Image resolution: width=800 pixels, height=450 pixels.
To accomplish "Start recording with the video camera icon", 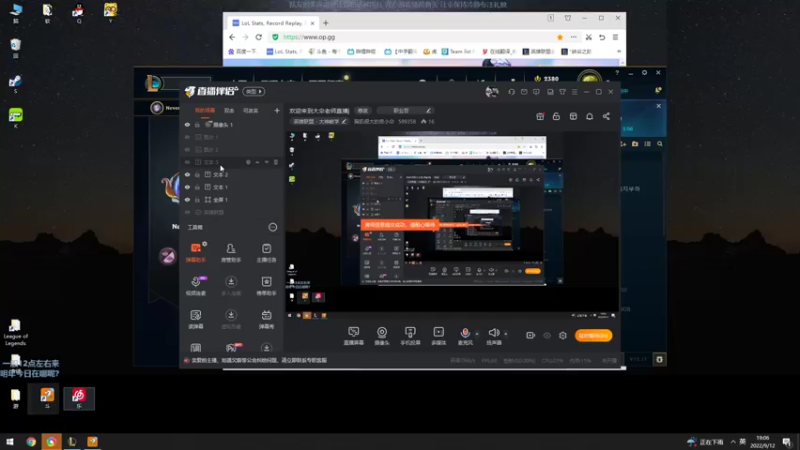I will pos(531,335).
